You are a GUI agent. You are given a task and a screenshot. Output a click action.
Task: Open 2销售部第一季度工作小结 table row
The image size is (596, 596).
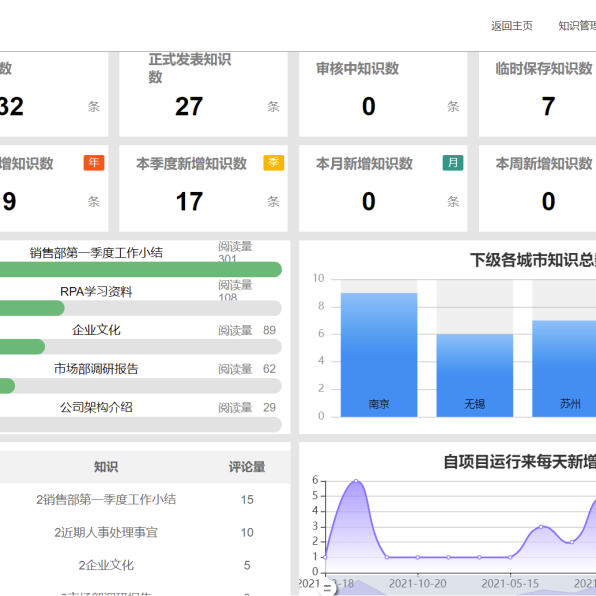(145, 499)
